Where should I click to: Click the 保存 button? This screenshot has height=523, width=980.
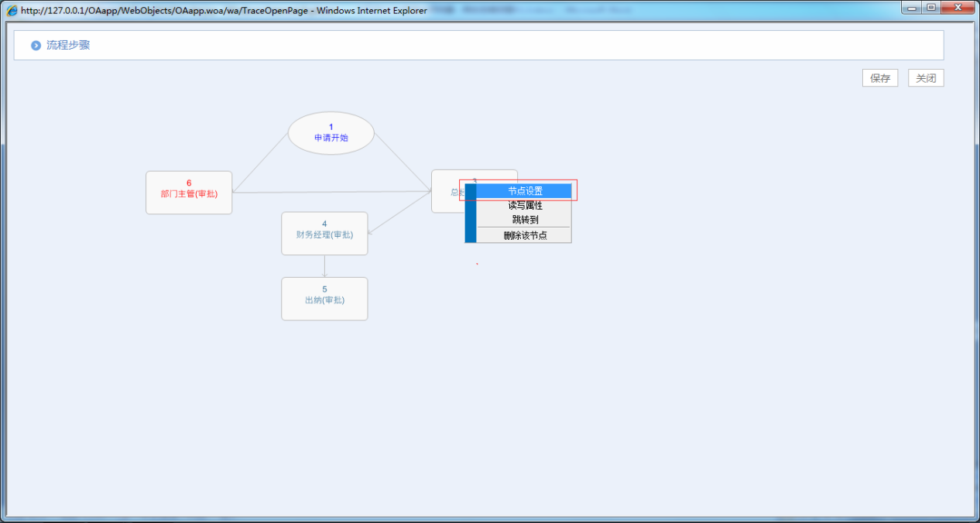880,78
